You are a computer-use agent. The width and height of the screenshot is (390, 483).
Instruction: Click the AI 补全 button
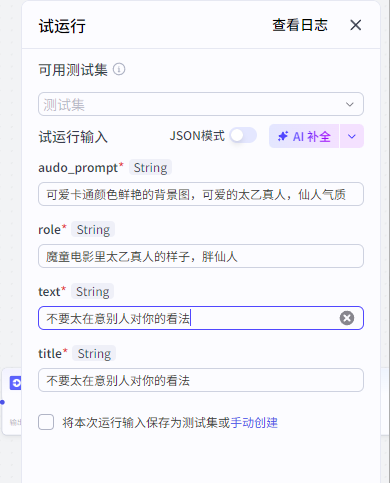pos(304,136)
